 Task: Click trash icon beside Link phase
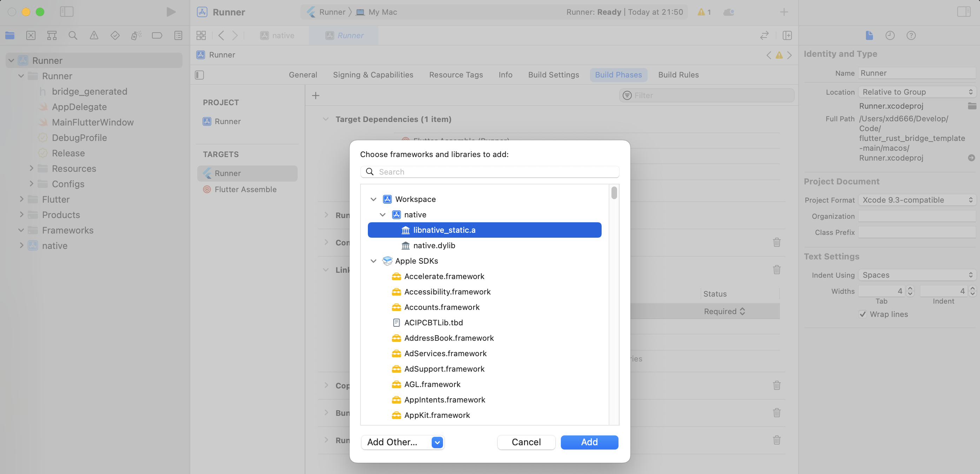coord(776,270)
